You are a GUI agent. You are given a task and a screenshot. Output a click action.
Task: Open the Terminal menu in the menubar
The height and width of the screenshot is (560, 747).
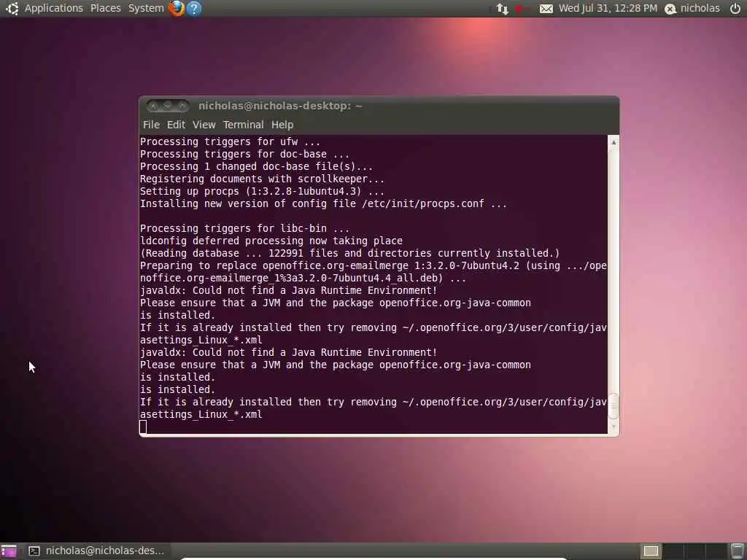[243, 125]
